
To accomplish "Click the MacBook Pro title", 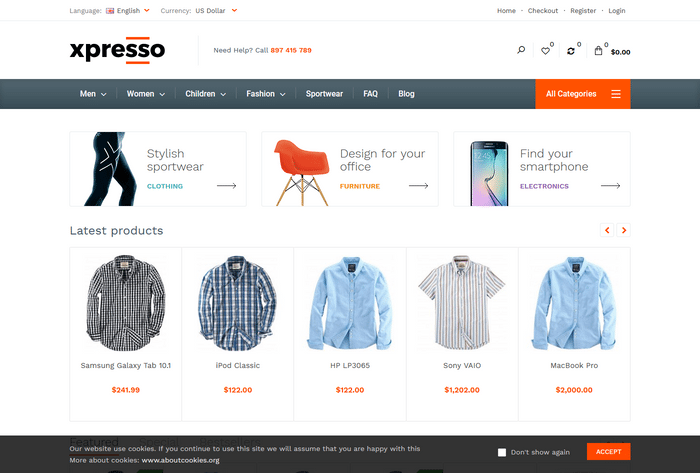I will [574, 365].
